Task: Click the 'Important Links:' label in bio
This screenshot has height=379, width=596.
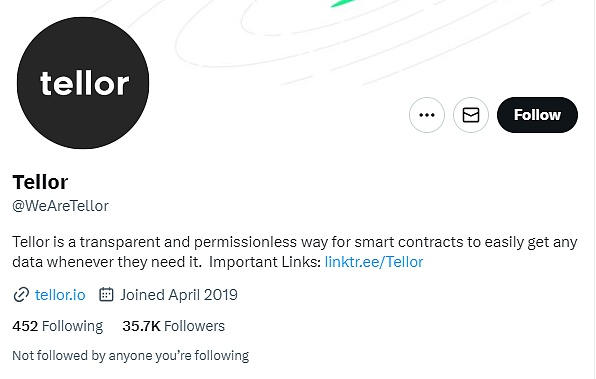Action: click(265, 262)
